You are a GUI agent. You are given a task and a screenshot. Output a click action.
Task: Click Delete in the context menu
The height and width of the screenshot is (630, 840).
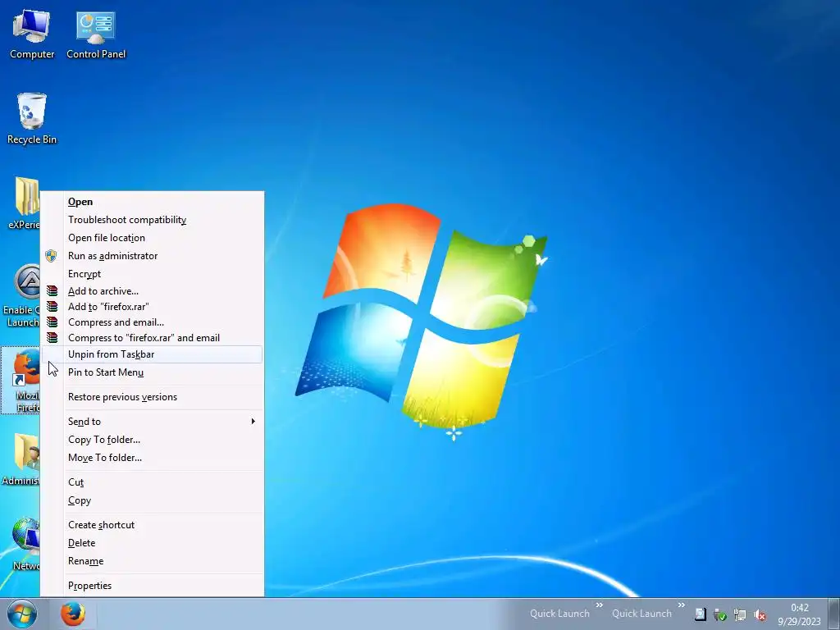(x=152, y=543)
